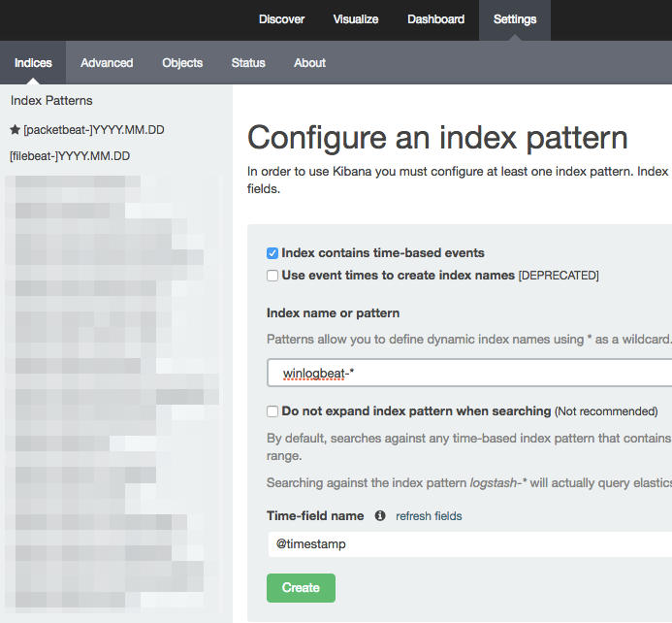Click the Index name or pattern label
Screen dimensions: 672x623
point(333,313)
